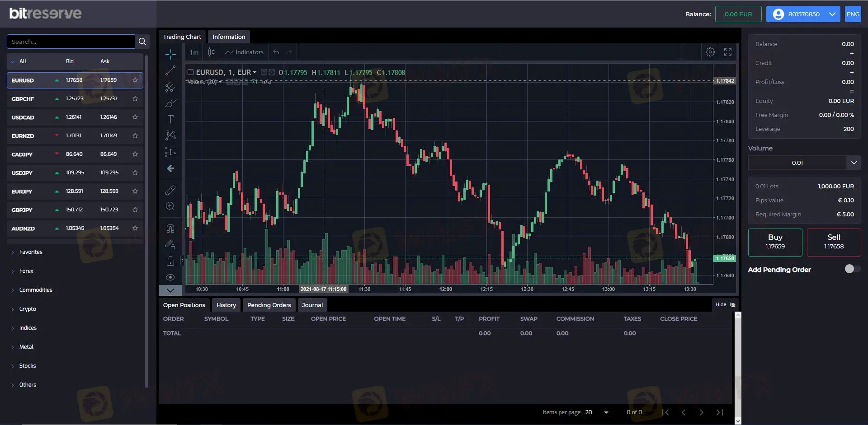Hide the bottom positions panel
The width and height of the screenshot is (868, 425).
(725, 305)
